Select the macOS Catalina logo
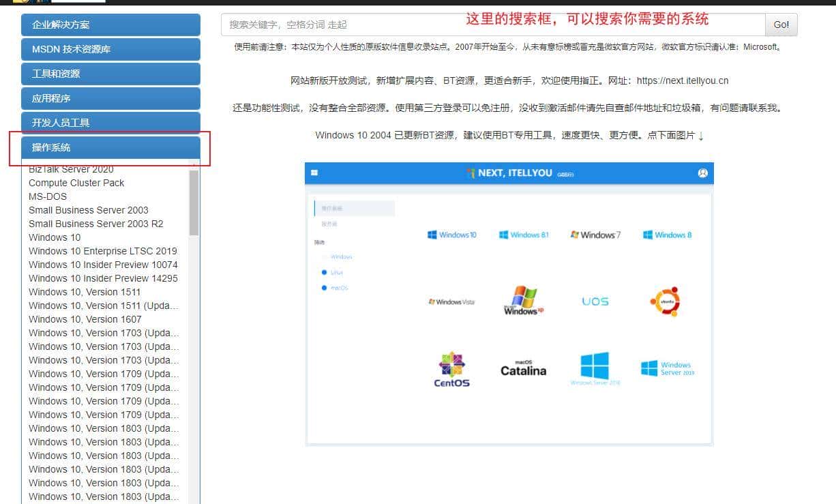The width and height of the screenshot is (836, 504). (x=522, y=367)
